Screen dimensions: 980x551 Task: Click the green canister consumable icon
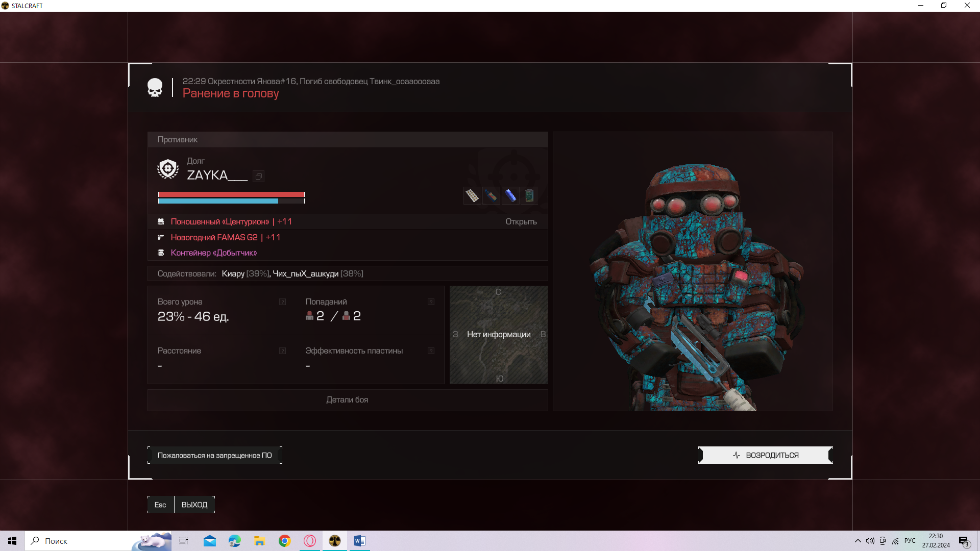click(x=529, y=195)
